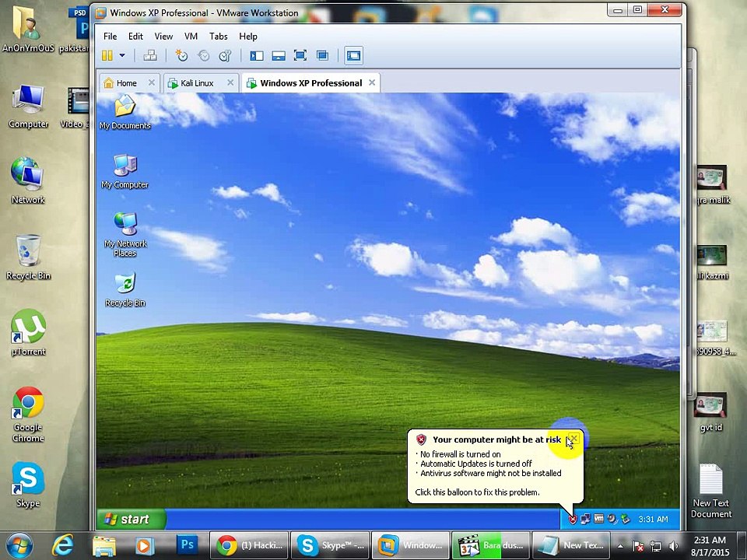This screenshot has width=747, height=560.
Task: Switch to Chrome '(1) Hacki...' taskbar window
Action: coord(249,545)
